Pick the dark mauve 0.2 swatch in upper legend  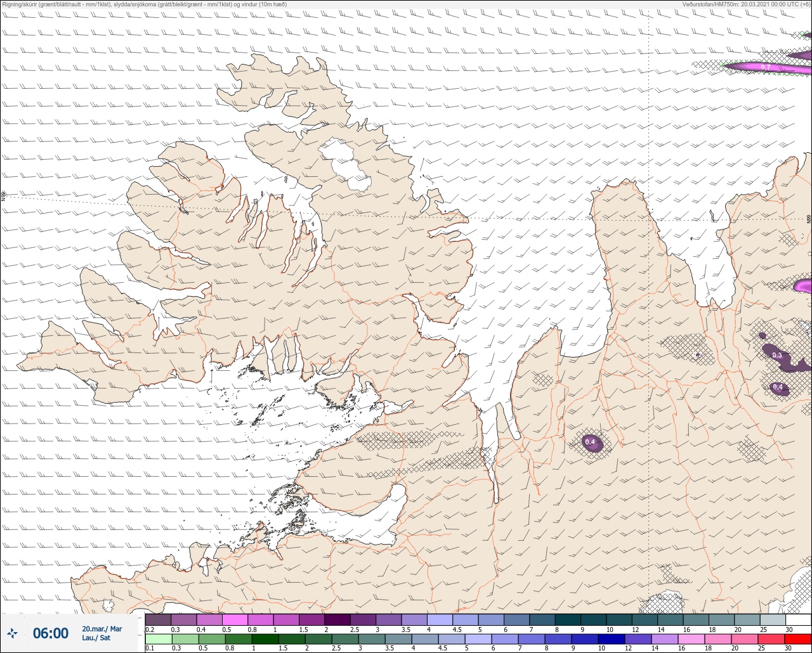pyautogui.click(x=158, y=619)
